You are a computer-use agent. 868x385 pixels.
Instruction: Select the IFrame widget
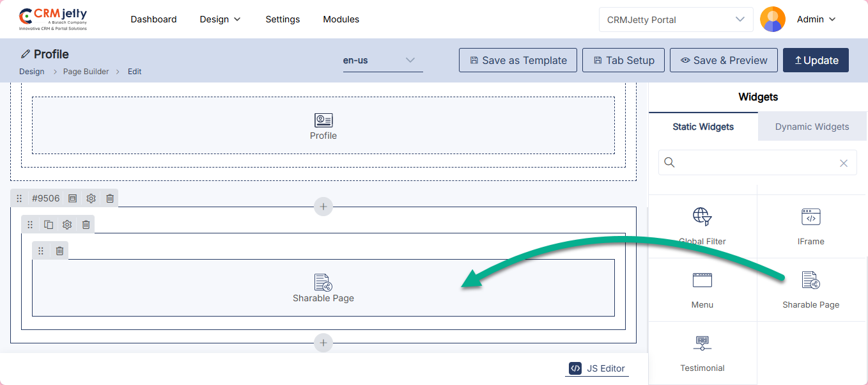pos(810,226)
